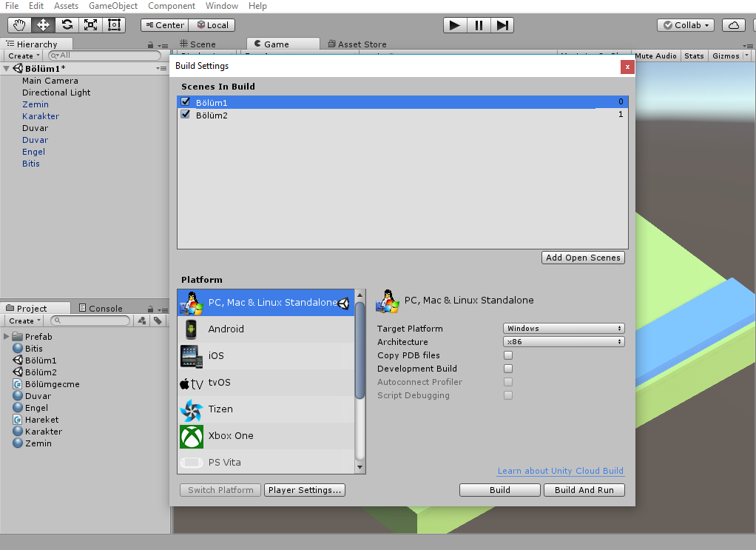This screenshot has width=756, height=550.
Task: Open Unity cloud services
Action: [x=733, y=25]
